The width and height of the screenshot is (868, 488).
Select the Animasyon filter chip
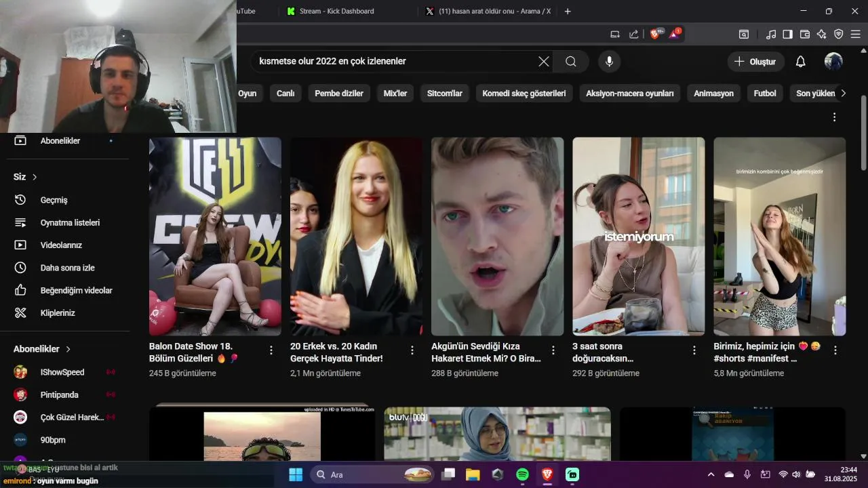point(713,94)
